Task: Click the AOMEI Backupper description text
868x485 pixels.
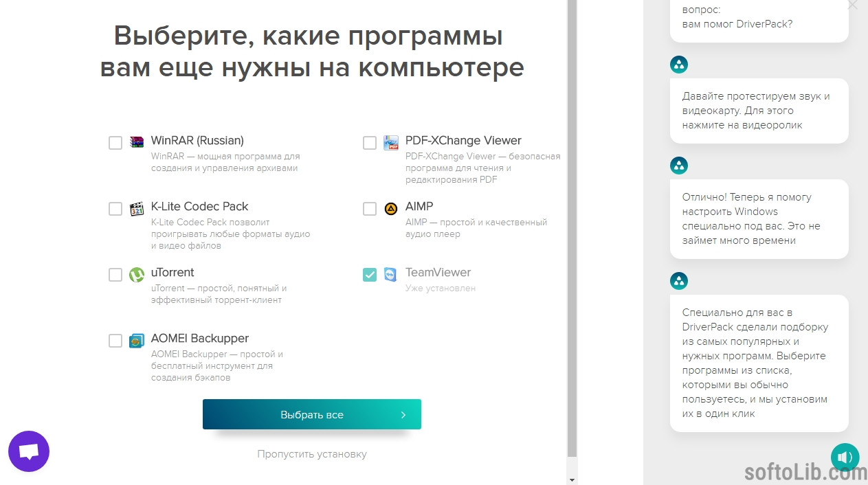Action: point(217,366)
